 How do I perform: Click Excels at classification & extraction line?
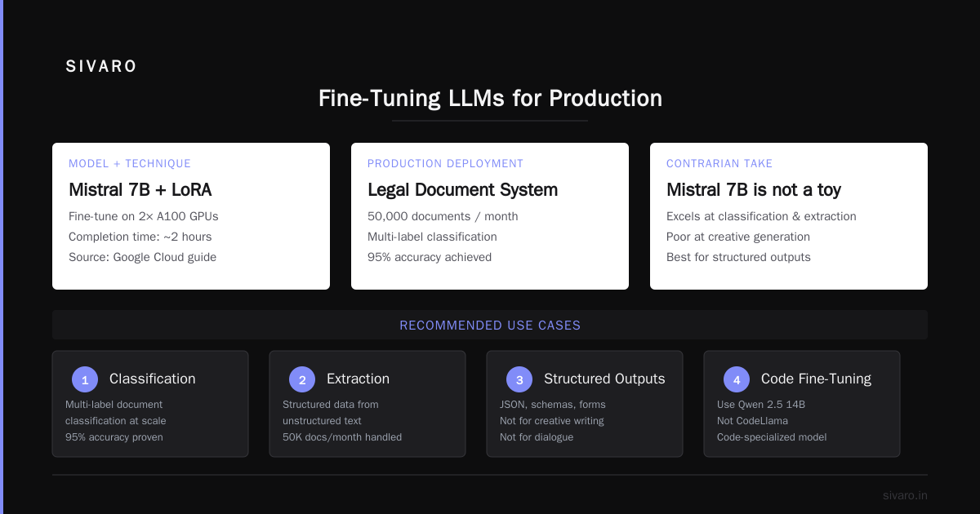(761, 216)
